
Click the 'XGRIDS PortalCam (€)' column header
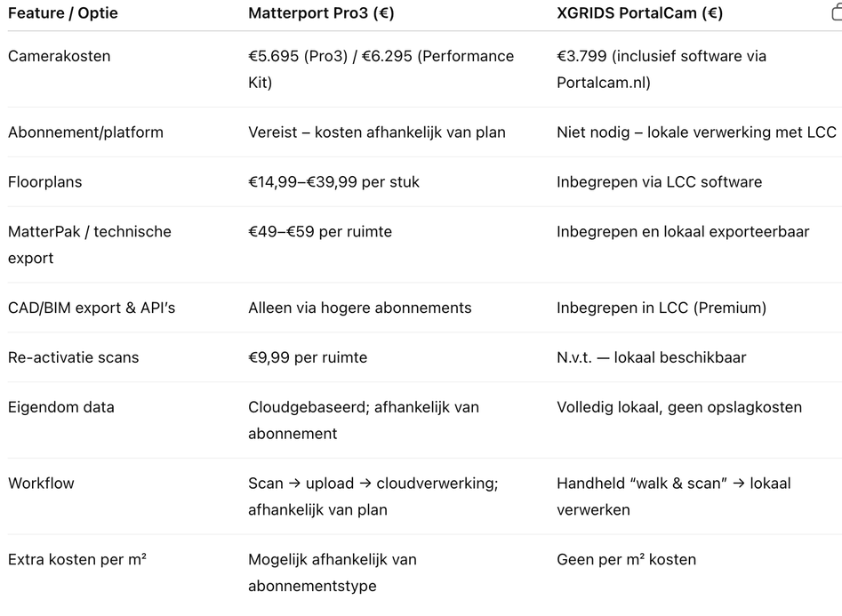click(x=639, y=13)
